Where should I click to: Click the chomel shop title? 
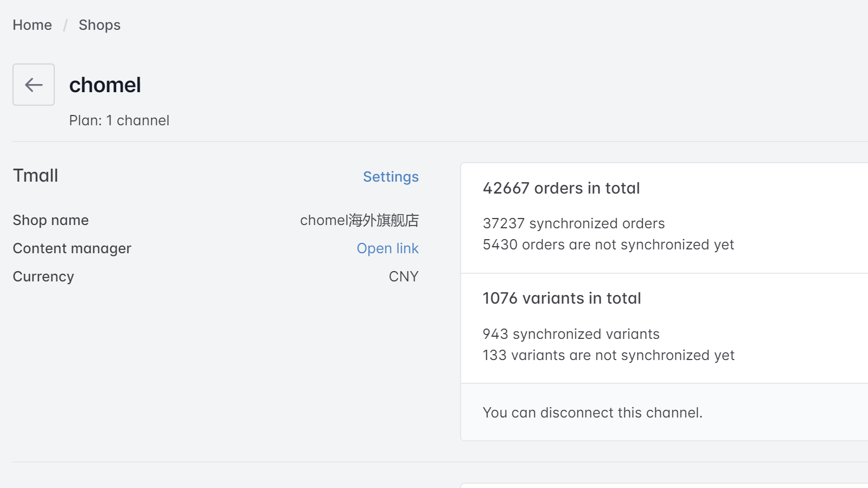(105, 85)
